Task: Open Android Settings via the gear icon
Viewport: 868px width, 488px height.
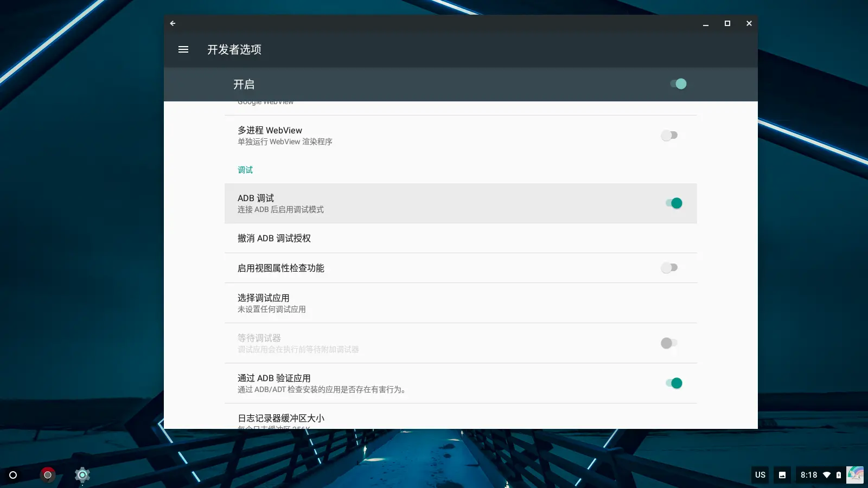Action: point(82,475)
